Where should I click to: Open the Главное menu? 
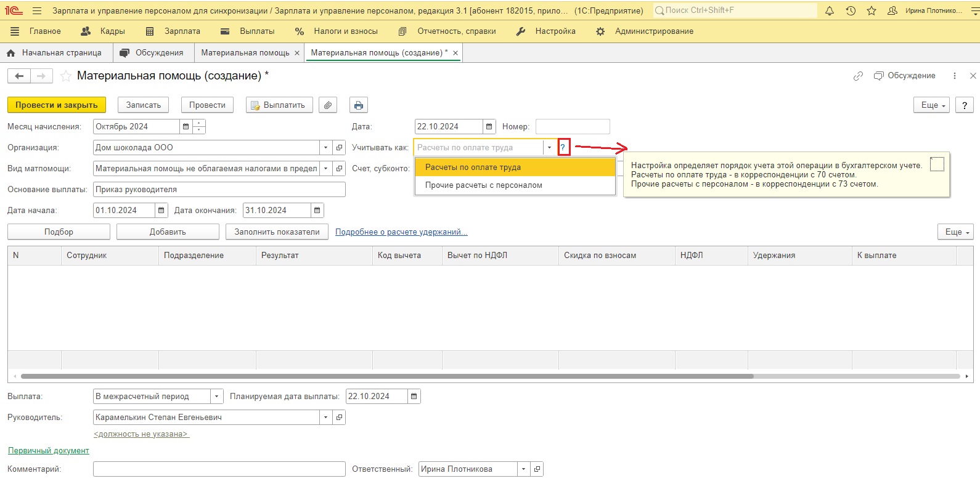pos(36,31)
